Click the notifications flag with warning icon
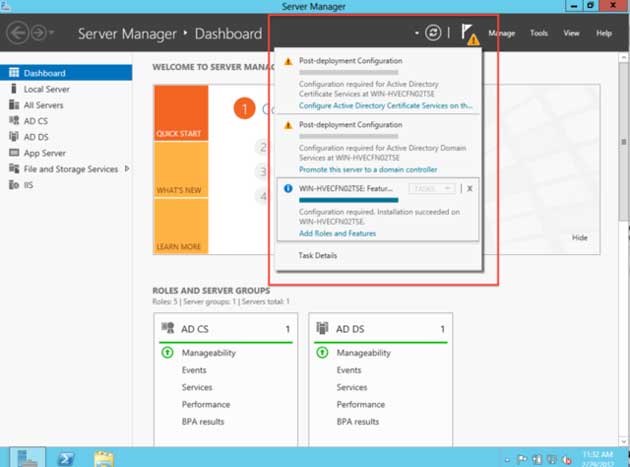The image size is (630, 467). point(468,34)
